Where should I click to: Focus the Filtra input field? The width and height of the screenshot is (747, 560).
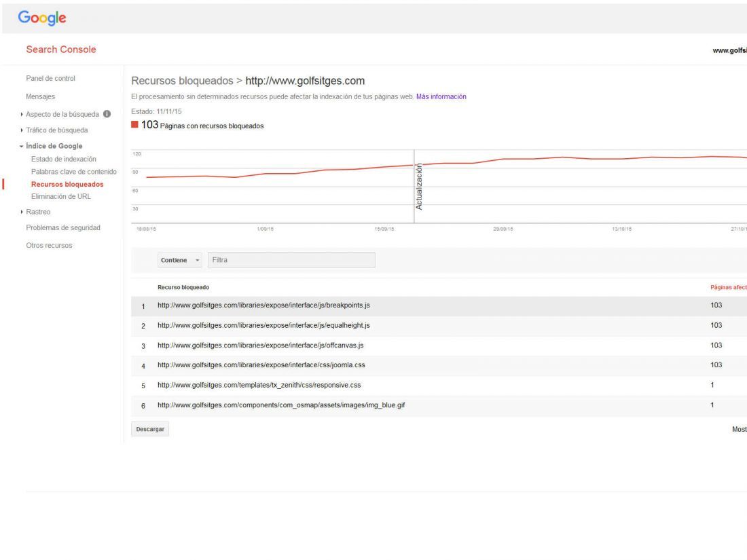[x=291, y=261]
